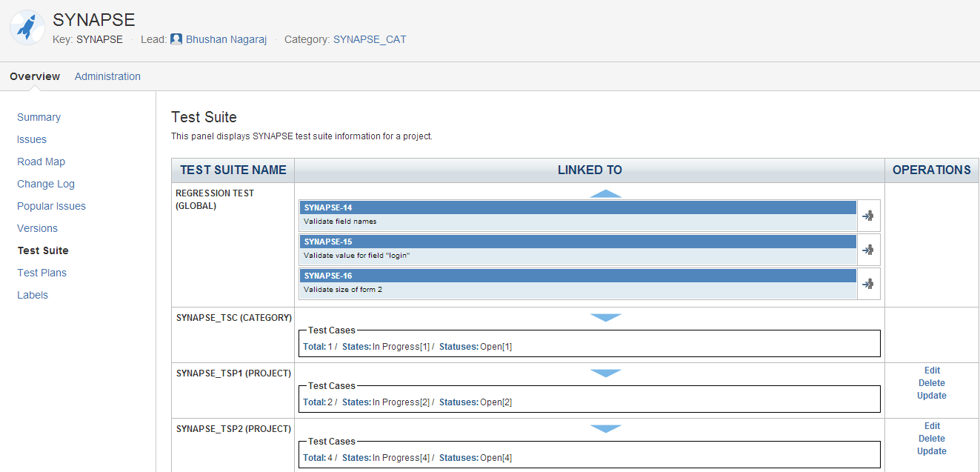Viewport: 980px width, 472px height.
Task: Open the SYNAPSE_CAT category link
Action: pos(370,39)
